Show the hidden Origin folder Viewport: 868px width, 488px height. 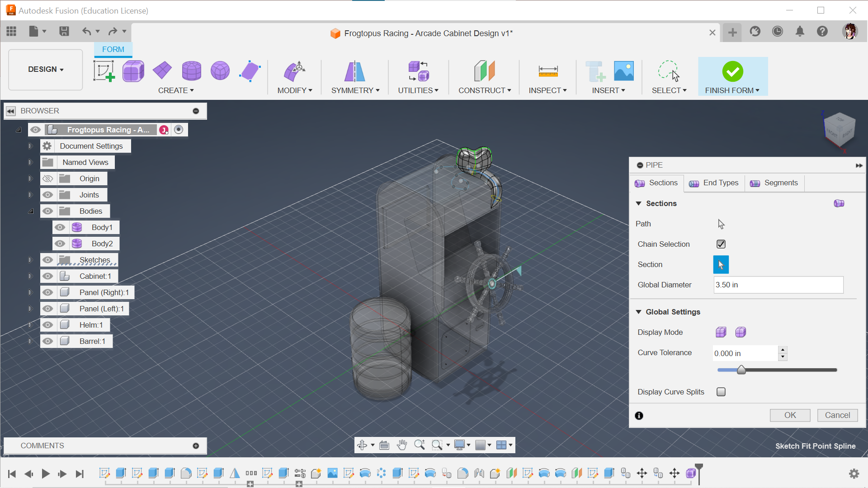tap(47, 178)
